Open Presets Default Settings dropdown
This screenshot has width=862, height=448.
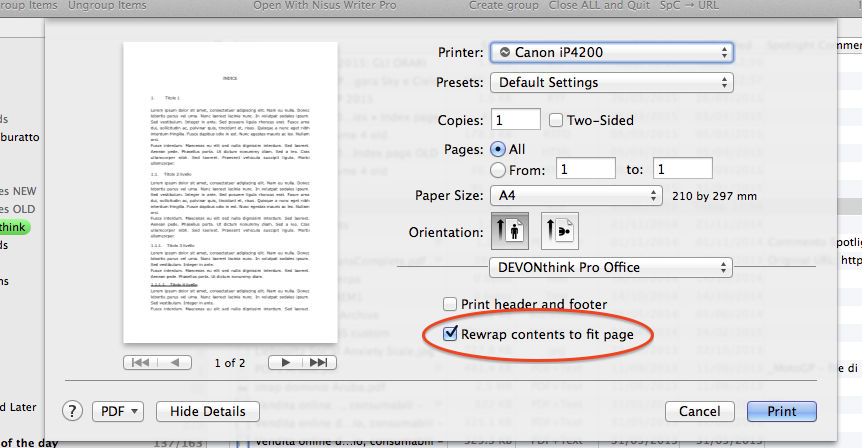click(611, 82)
